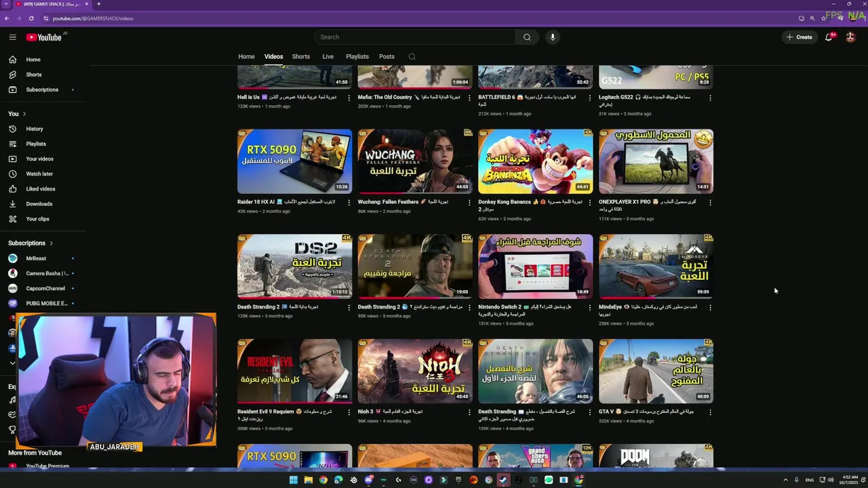
Task: Open options menu for Donkey Kong Bananza video
Action: tap(590, 202)
